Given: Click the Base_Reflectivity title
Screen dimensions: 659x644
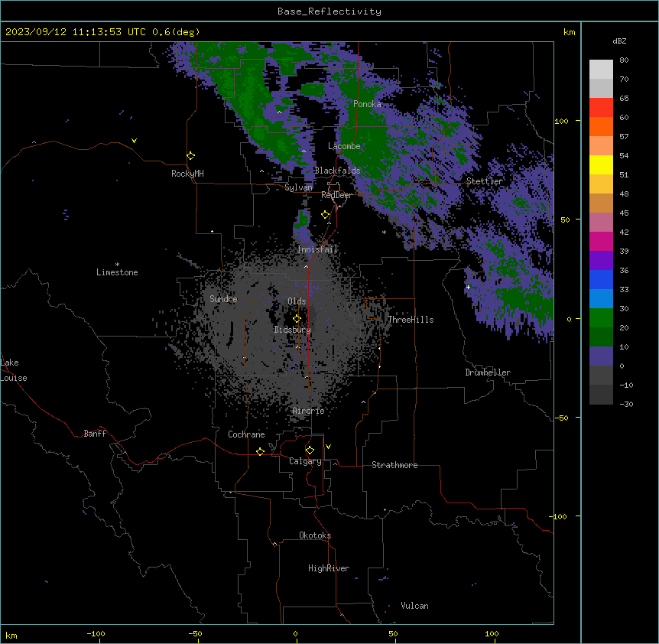Looking at the screenshot, I should coord(329,11).
